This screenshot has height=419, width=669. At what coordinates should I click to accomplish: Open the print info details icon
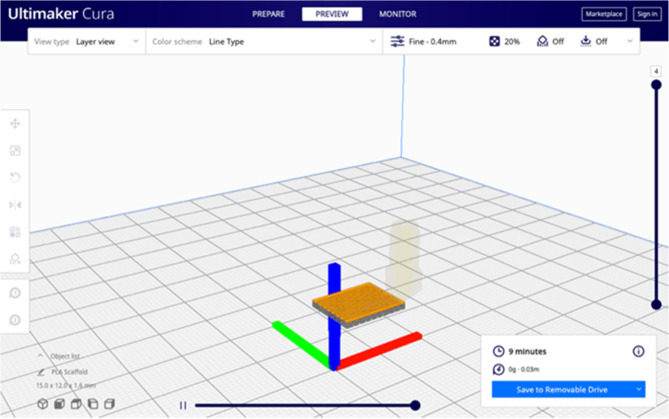pos(638,351)
